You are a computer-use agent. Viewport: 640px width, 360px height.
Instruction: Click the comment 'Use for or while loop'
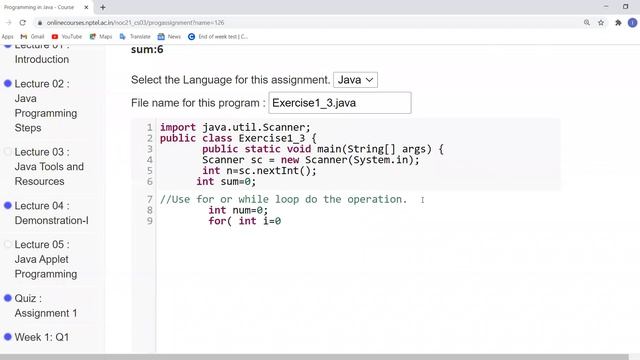(283, 199)
